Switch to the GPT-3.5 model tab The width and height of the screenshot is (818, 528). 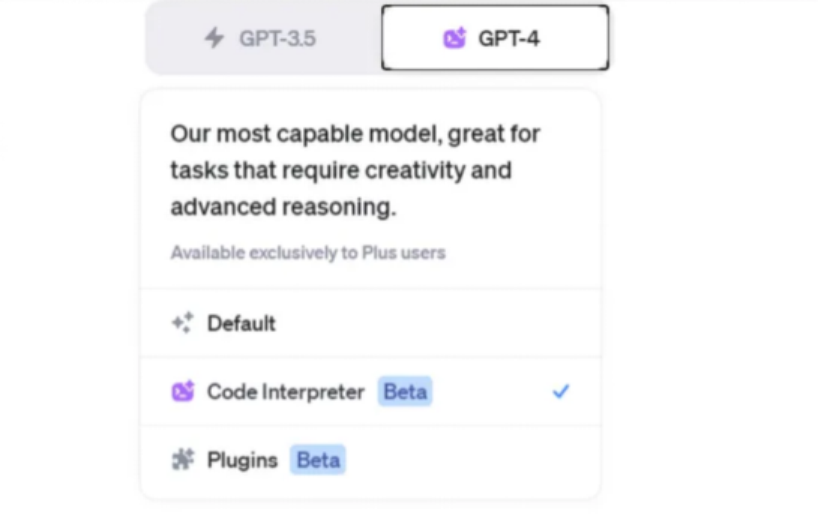click(x=264, y=39)
